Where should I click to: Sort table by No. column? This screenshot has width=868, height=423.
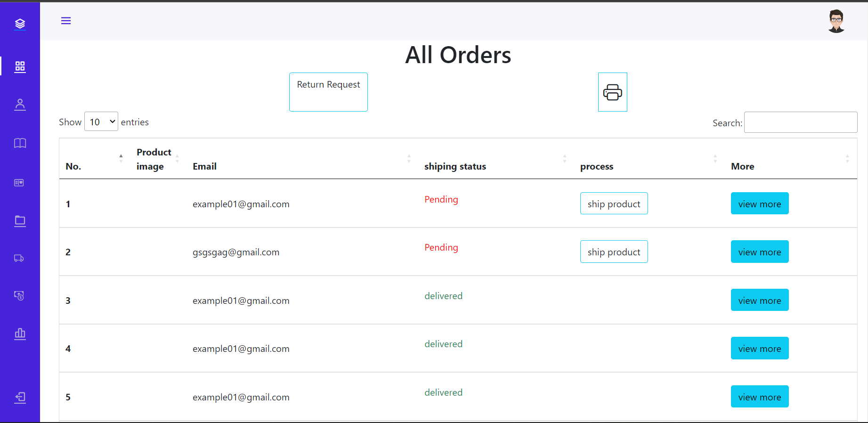pos(95,159)
